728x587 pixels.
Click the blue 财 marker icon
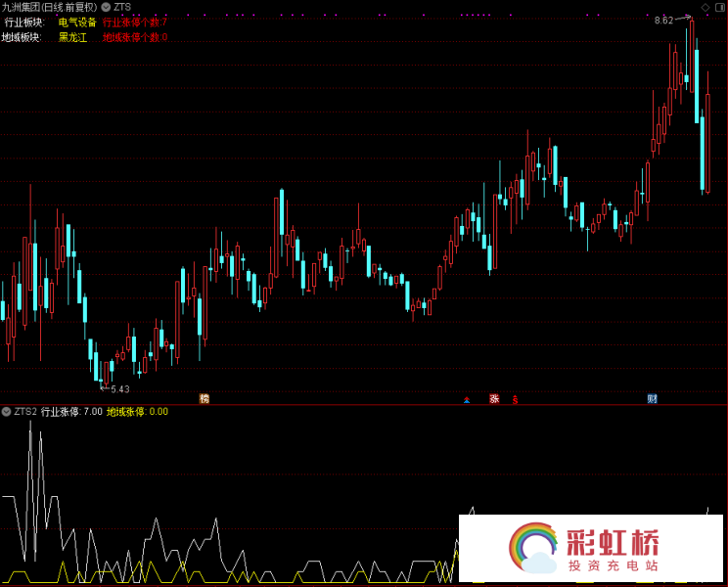[652, 398]
